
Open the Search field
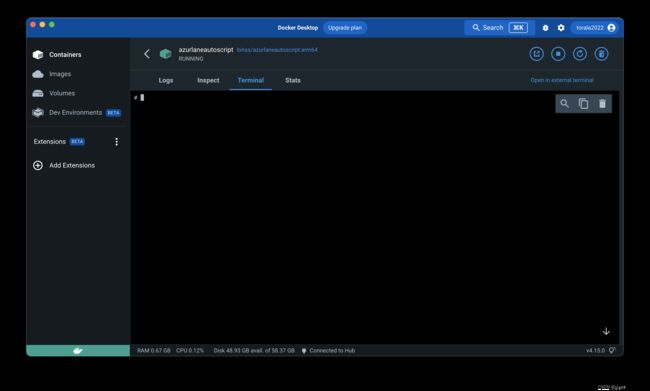[x=500, y=28]
